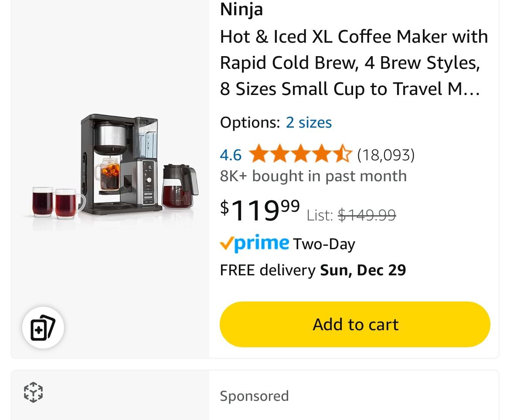Image resolution: width=510 pixels, height=420 pixels.
Task: Click the Sponsored label
Action: pyautogui.click(x=254, y=396)
